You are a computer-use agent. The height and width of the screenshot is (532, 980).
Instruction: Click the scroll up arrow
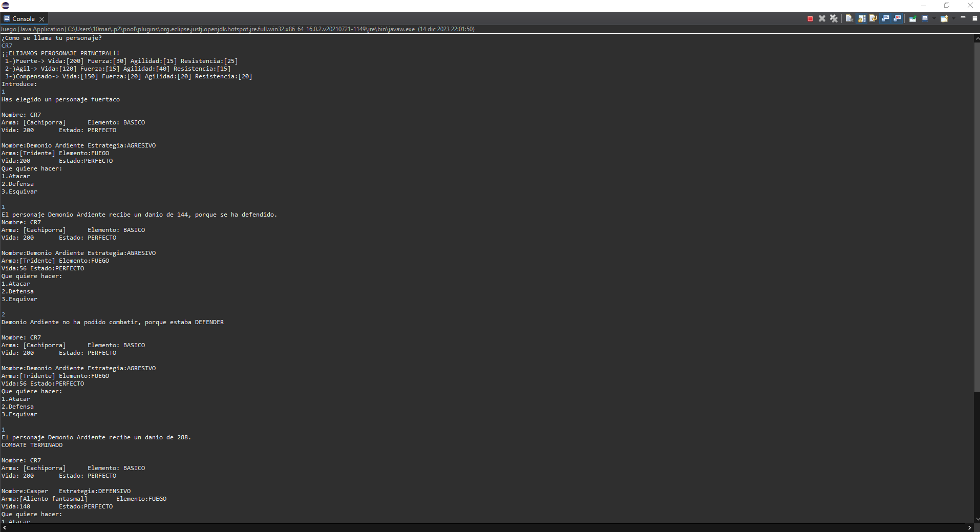[976, 38]
